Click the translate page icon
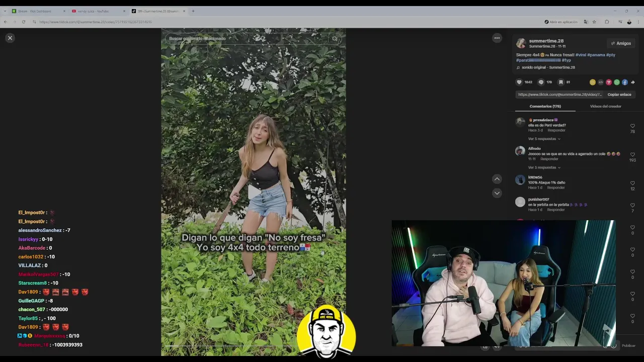 (586, 22)
